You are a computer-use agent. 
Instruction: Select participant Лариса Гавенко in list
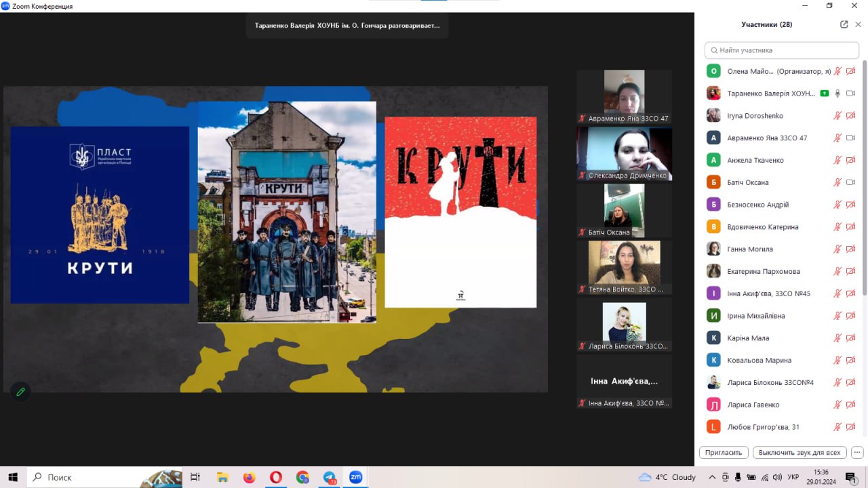coord(781,405)
